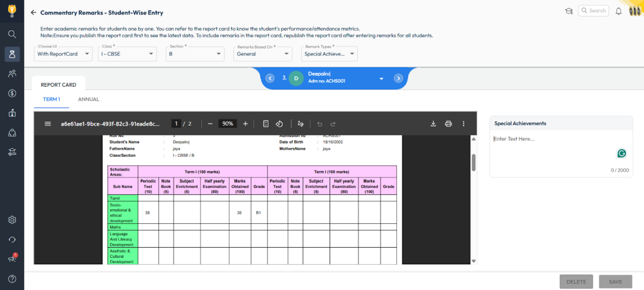Zoom in on the PDF with plus

pyautogui.click(x=245, y=124)
